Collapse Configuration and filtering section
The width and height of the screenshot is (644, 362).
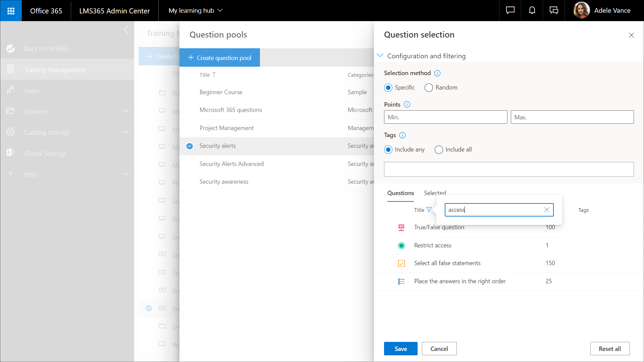pyautogui.click(x=380, y=56)
